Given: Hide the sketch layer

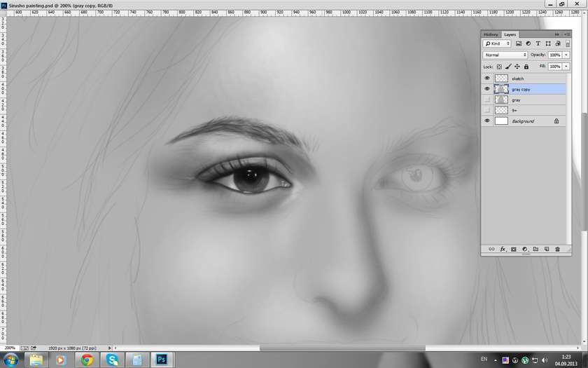Looking at the screenshot, I should pyautogui.click(x=487, y=79).
